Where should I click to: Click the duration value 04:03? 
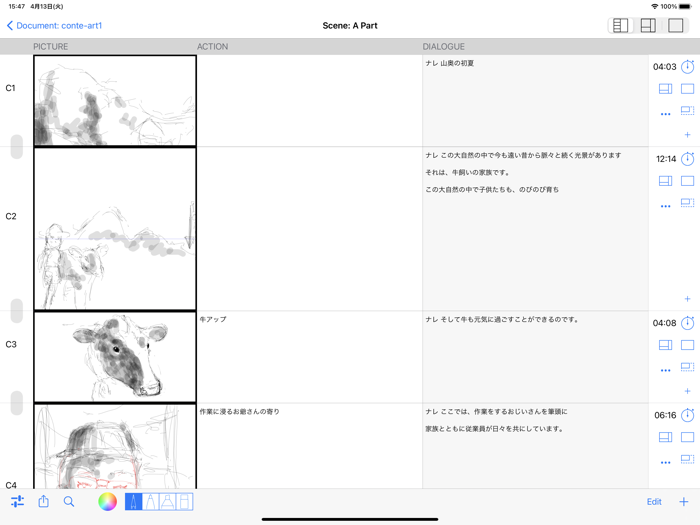pyautogui.click(x=664, y=67)
